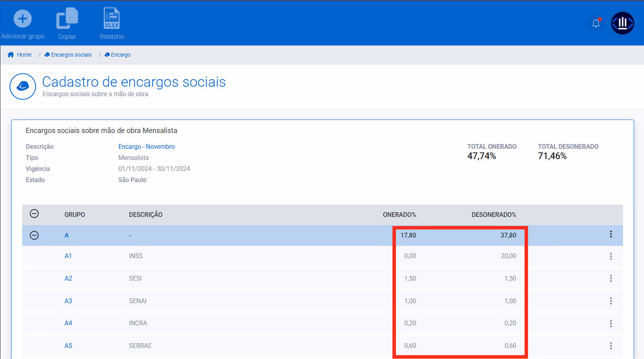Collapse all groups using header minus icon
This screenshot has width=644, height=359.
pyautogui.click(x=34, y=214)
